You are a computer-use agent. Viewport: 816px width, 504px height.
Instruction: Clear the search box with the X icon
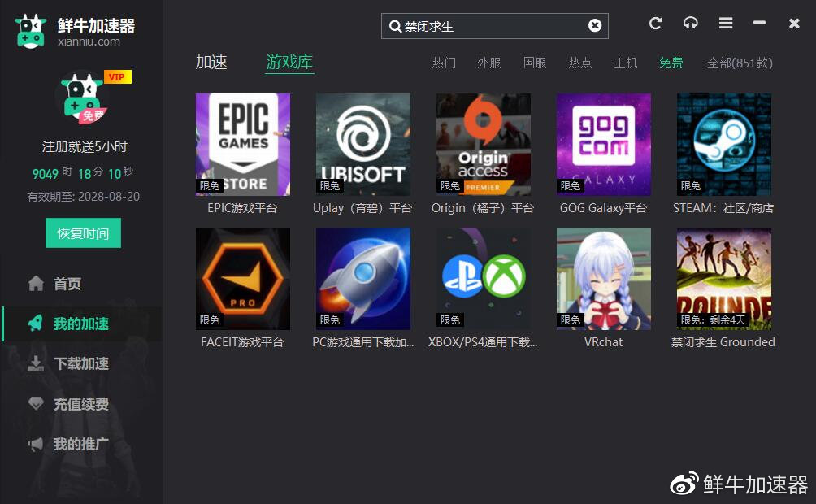(595, 25)
